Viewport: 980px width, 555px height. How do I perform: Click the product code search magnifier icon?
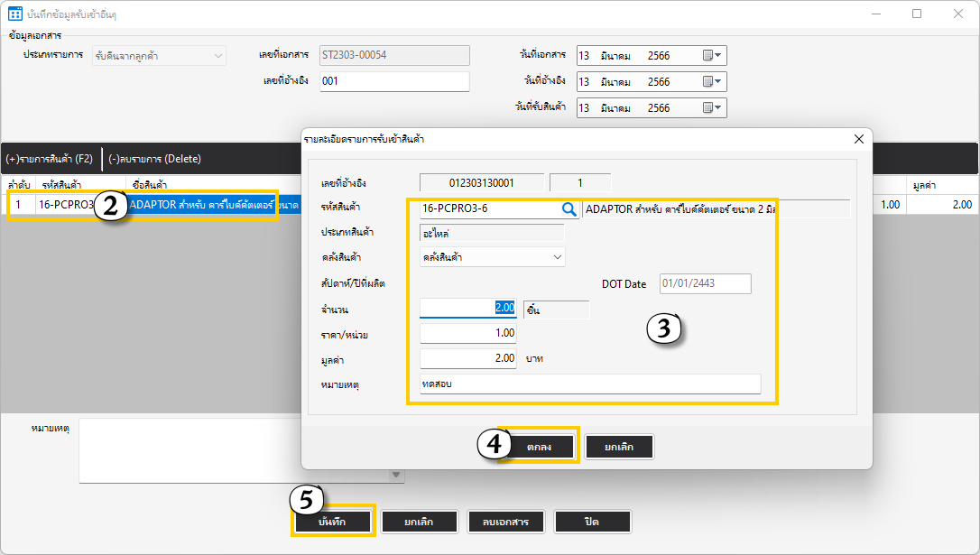(569, 208)
